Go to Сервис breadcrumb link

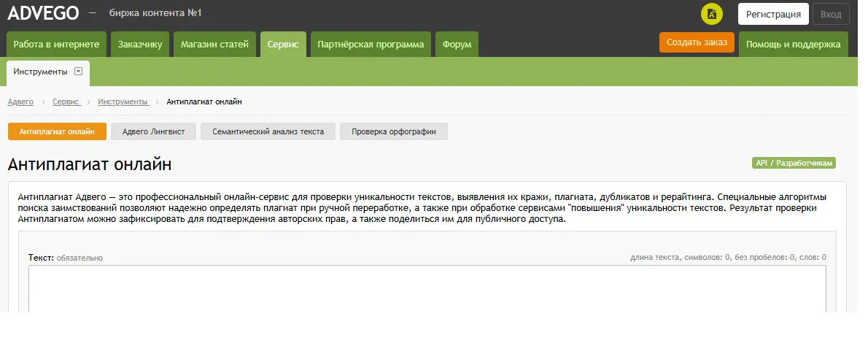coord(66,102)
